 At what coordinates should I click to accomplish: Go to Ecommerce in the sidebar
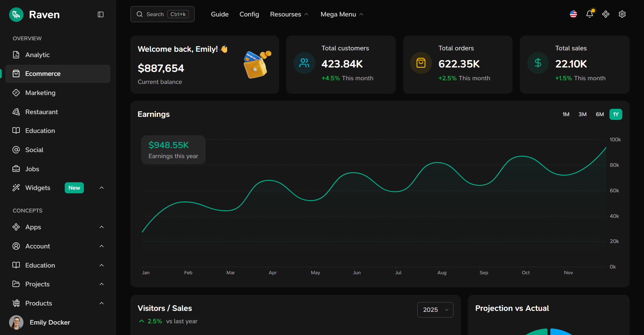coord(58,74)
